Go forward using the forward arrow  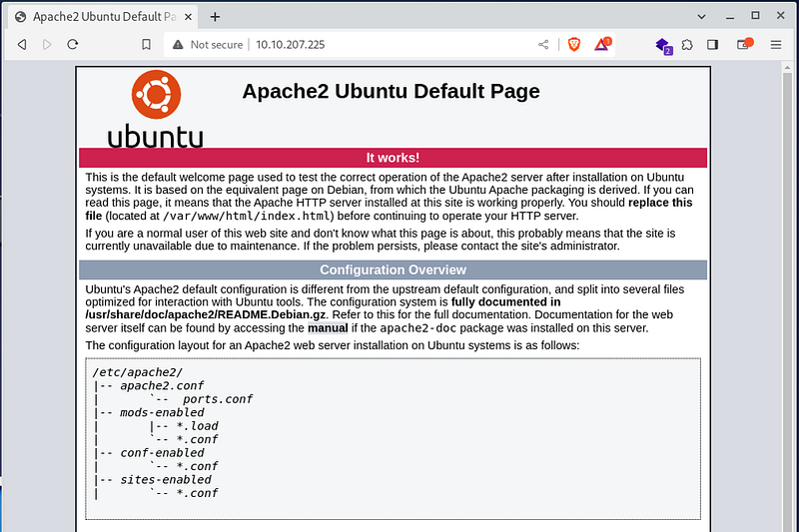tap(47, 45)
